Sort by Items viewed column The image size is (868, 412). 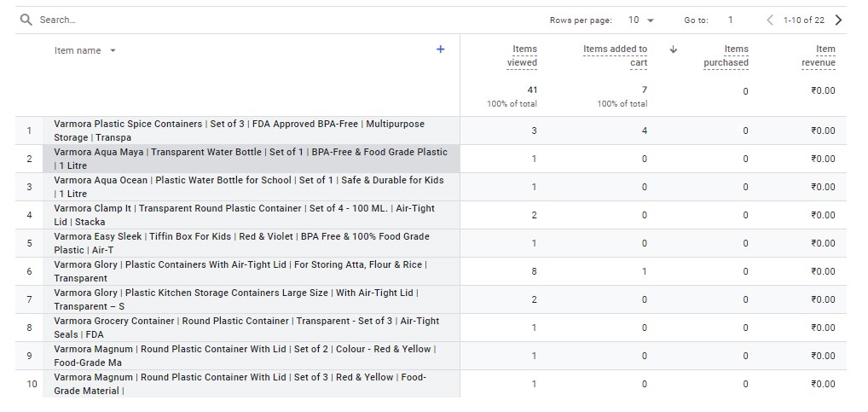pos(523,55)
